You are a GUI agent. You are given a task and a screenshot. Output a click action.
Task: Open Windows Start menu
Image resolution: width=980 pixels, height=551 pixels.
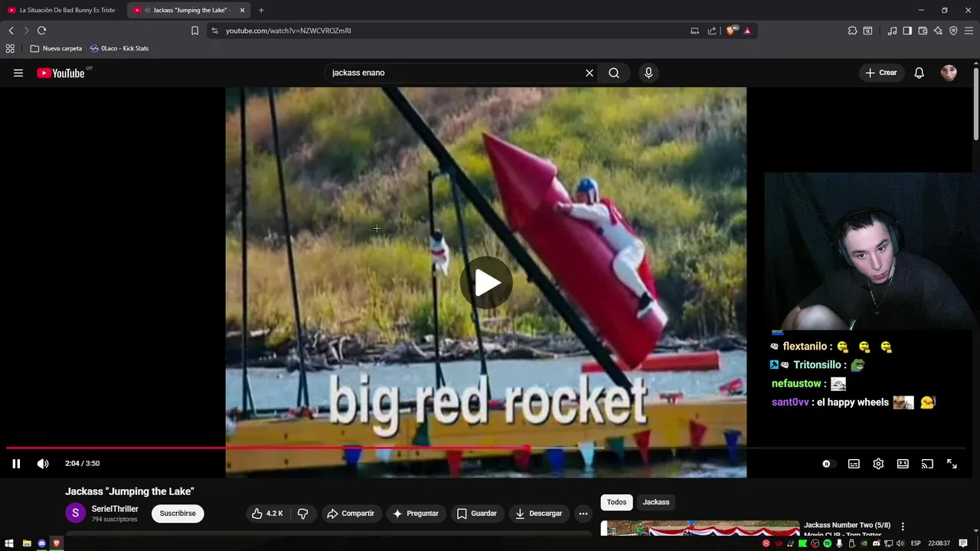(11, 543)
